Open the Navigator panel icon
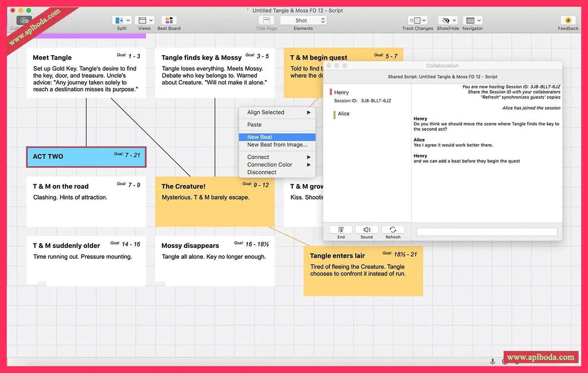This screenshot has height=373, width=588. 470,21
